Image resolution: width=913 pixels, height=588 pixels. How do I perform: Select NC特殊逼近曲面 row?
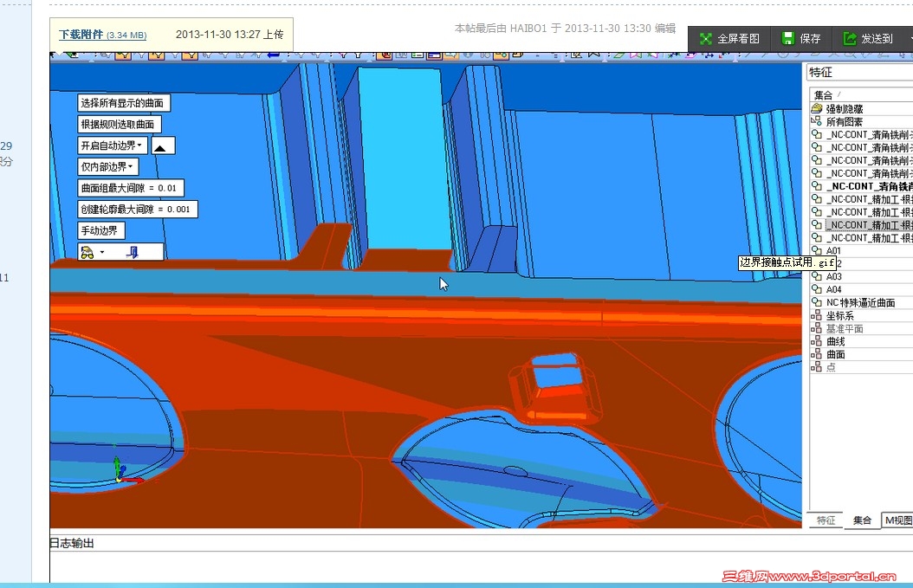pyautogui.click(x=861, y=303)
